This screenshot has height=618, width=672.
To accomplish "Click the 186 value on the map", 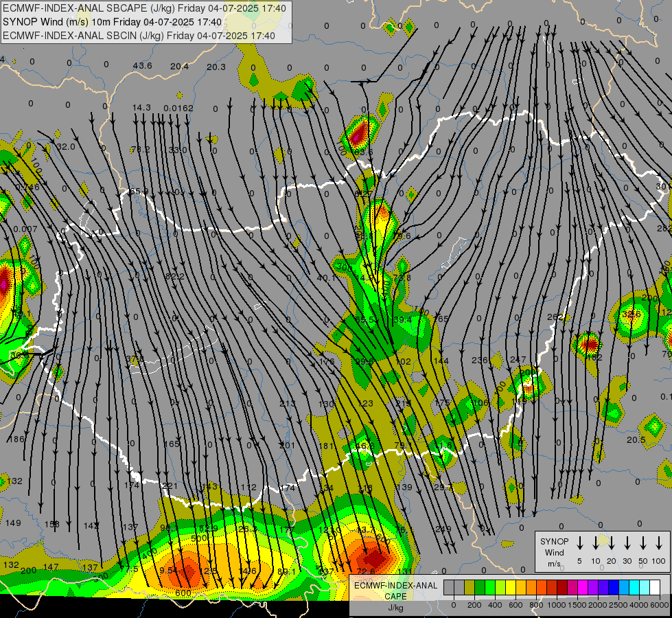I will click(x=16, y=439).
